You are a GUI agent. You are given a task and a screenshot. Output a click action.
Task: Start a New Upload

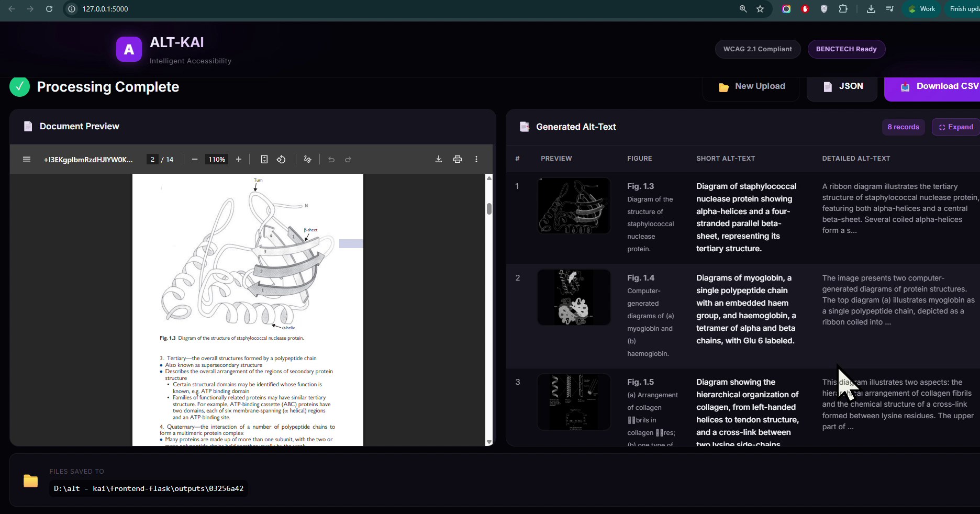click(x=751, y=86)
